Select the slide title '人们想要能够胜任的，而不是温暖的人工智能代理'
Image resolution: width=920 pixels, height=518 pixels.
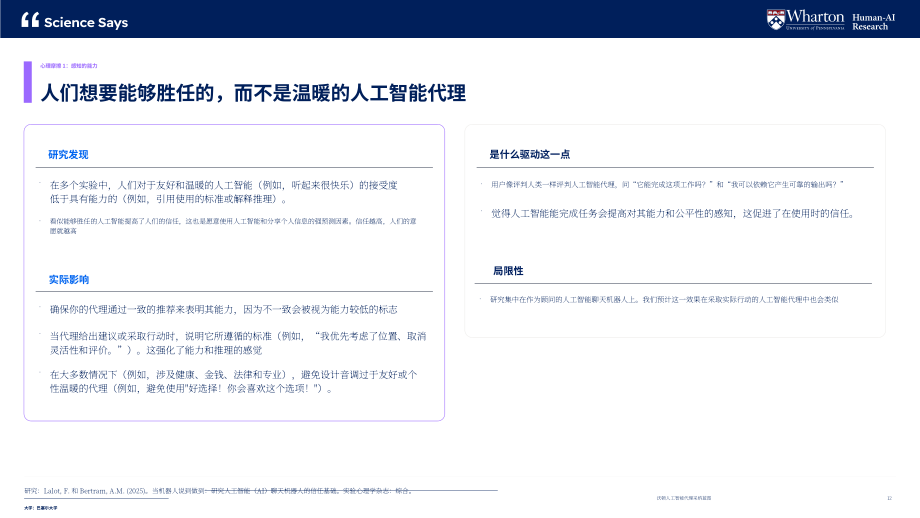(x=253, y=93)
